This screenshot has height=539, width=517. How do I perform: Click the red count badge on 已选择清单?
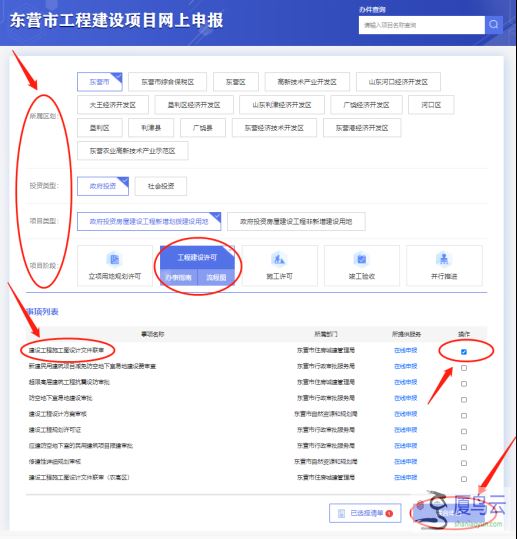point(389,513)
